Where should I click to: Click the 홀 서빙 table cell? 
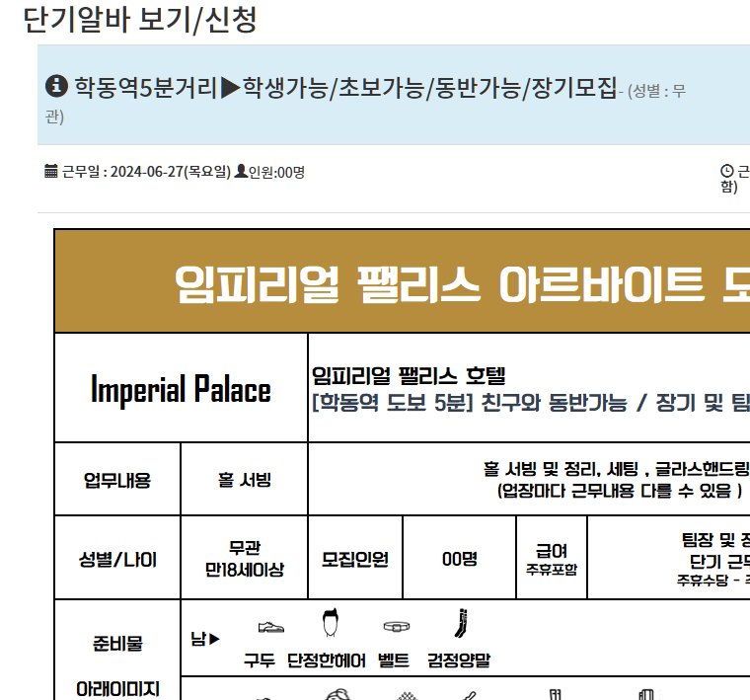tap(244, 481)
